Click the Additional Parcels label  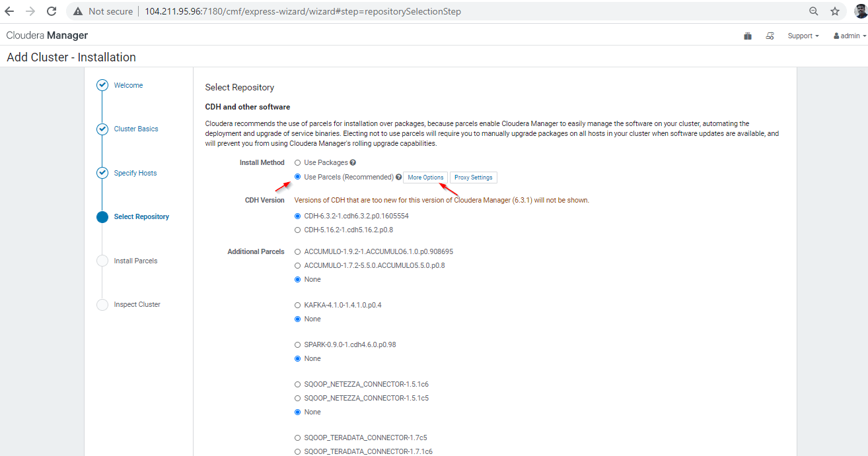coord(256,251)
